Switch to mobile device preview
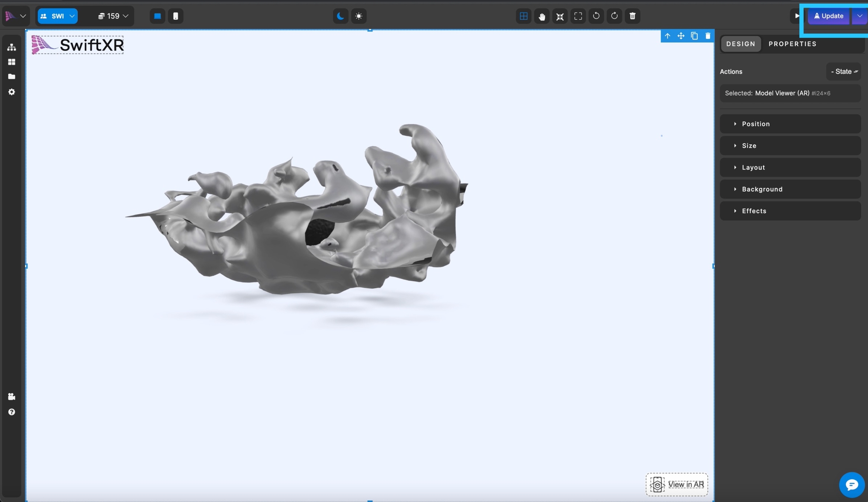This screenshot has height=502, width=868. coord(176,16)
